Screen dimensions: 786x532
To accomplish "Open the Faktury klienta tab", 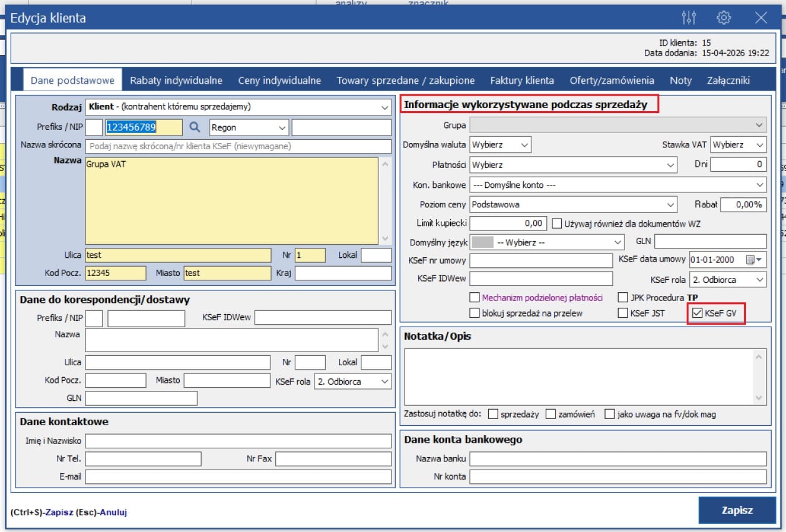I will (x=522, y=81).
